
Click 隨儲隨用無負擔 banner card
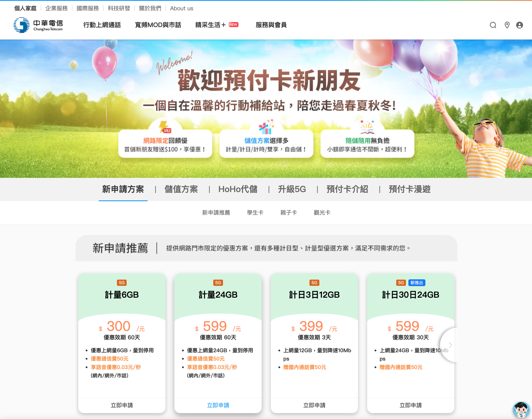pyautogui.click(x=367, y=144)
